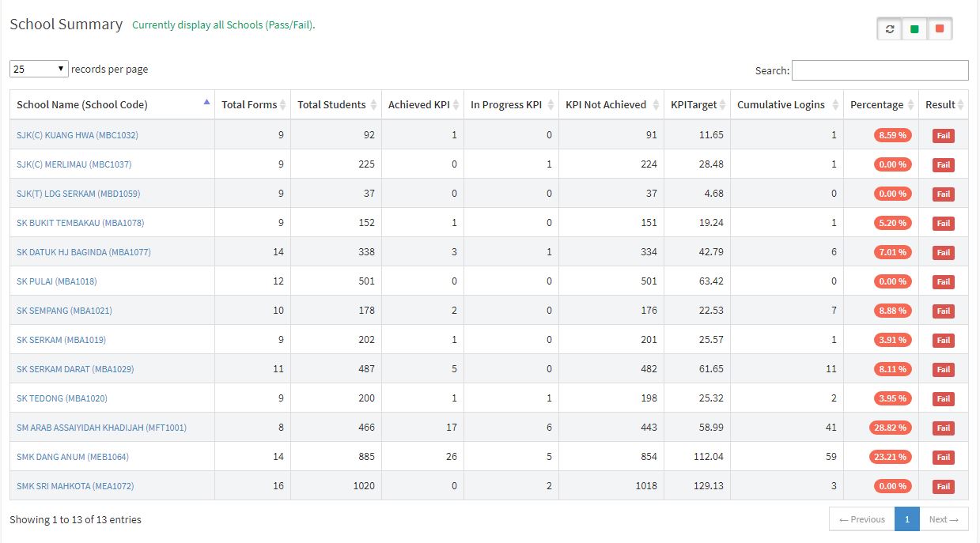Select Total Students value 885

[366, 457]
